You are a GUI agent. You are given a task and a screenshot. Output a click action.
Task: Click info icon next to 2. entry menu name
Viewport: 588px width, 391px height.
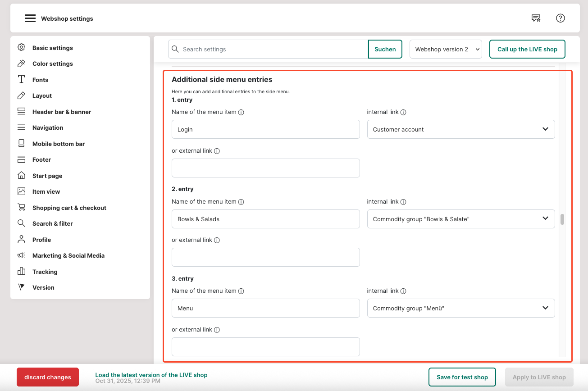click(x=241, y=202)
